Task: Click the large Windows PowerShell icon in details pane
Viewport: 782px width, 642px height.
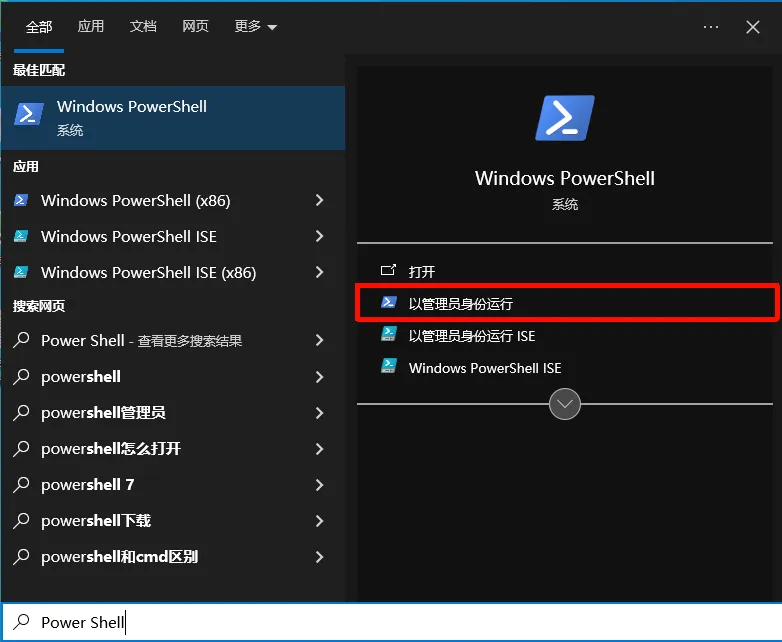Action: click(565, 118)
